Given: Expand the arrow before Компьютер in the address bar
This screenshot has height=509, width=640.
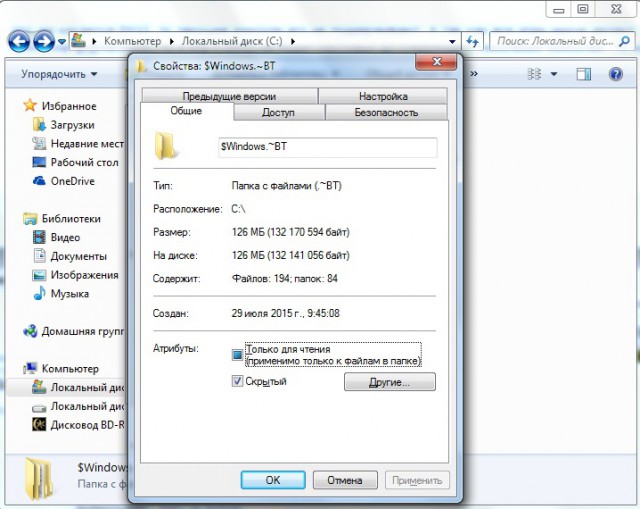Looking at the screenshot, I should point(94,41).
